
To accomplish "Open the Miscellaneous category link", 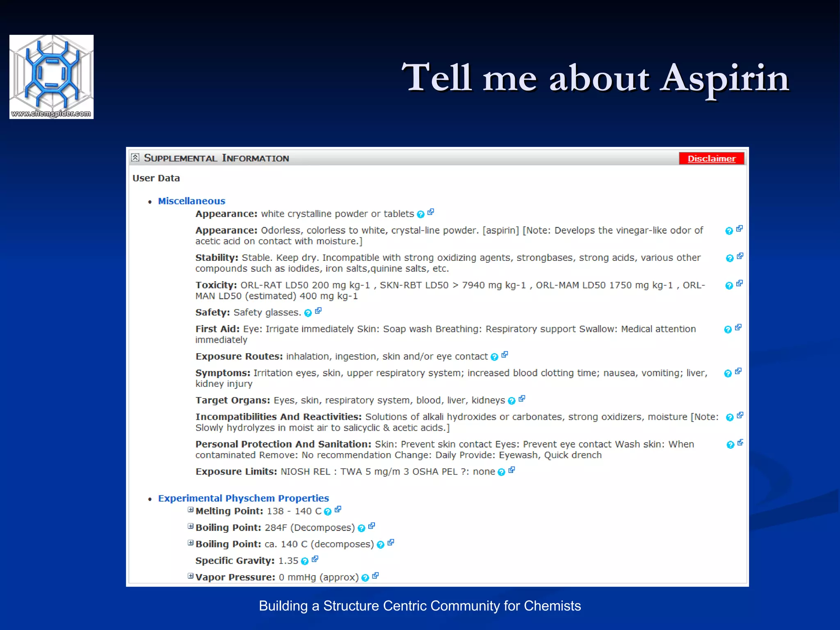I will coord(192,201).
